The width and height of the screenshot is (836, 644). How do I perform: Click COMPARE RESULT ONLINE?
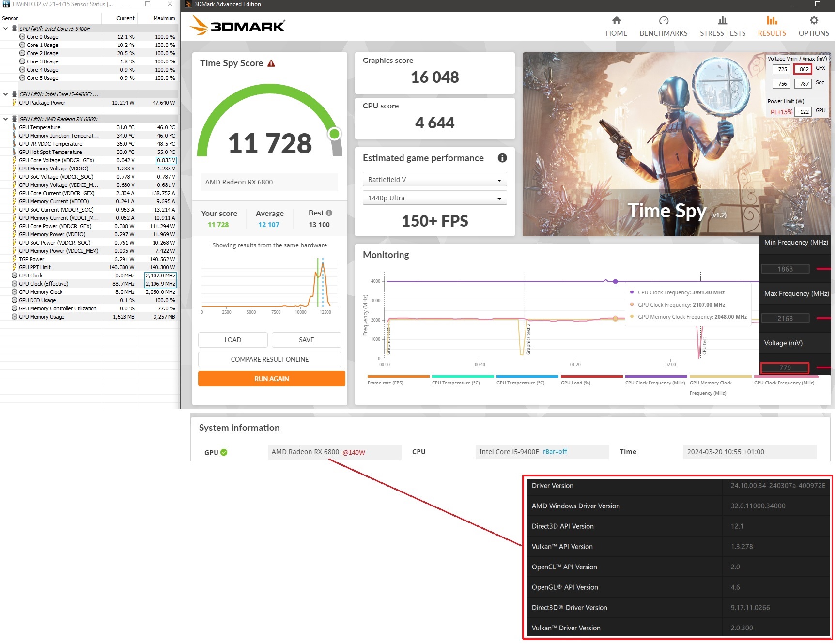click(x=270, y=359)
